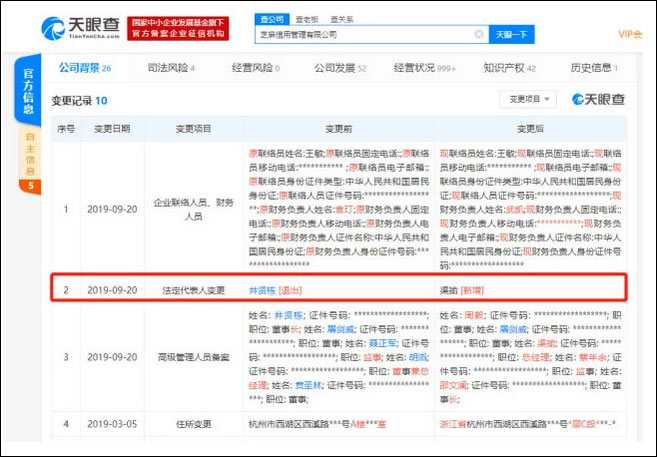This screenshot has height=457, width=657.
Task: Click the 变更记录 section heading
Action: pyautogui.click(x=79, y=101)
